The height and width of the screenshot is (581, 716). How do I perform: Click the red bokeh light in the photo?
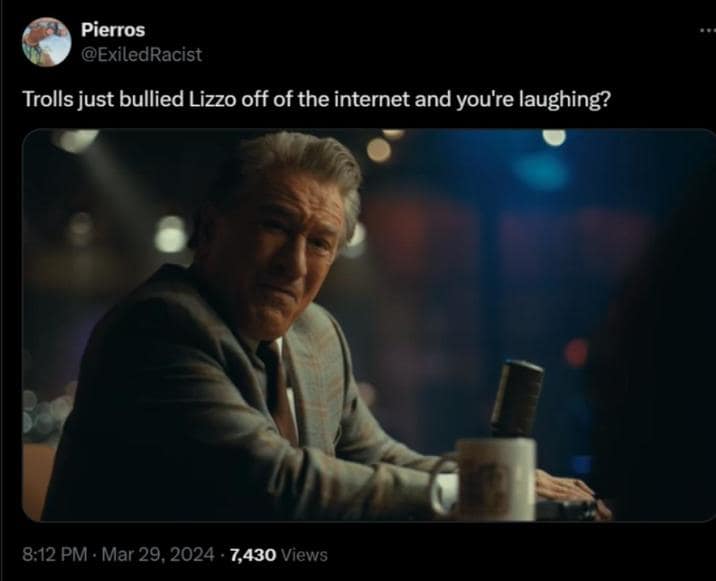coord(576,353)
